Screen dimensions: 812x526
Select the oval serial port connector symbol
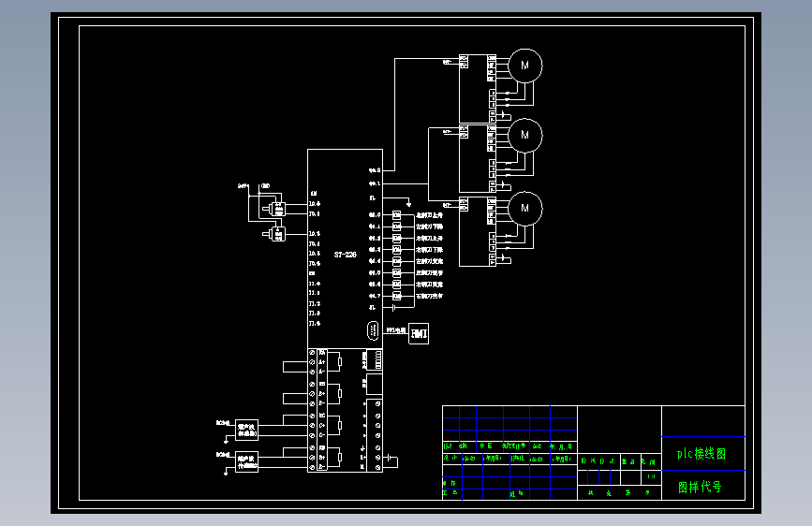[373, 330]
